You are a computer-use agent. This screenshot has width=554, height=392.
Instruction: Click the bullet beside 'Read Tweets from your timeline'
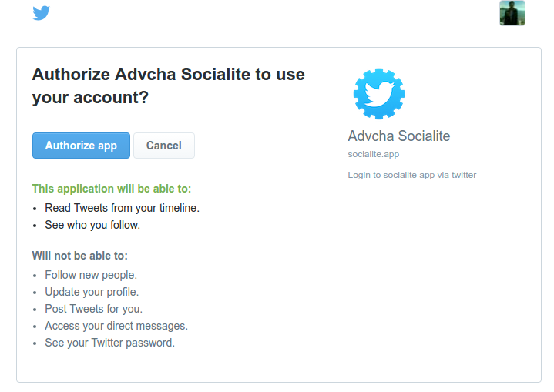36,209
